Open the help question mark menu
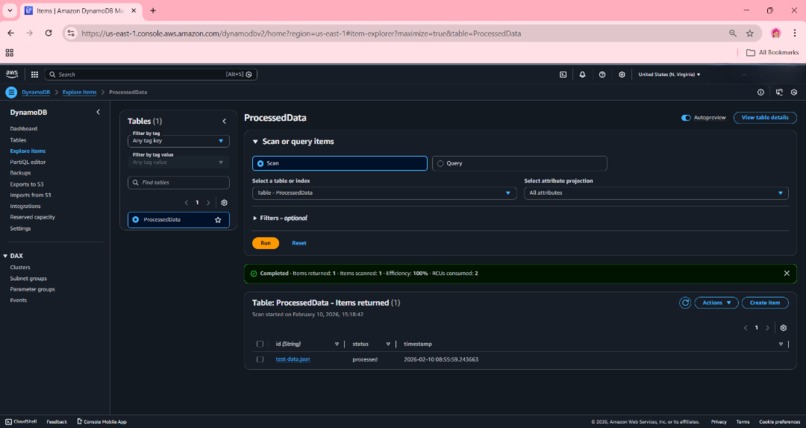Screen dimensions: 806x428 click(602, 75)
